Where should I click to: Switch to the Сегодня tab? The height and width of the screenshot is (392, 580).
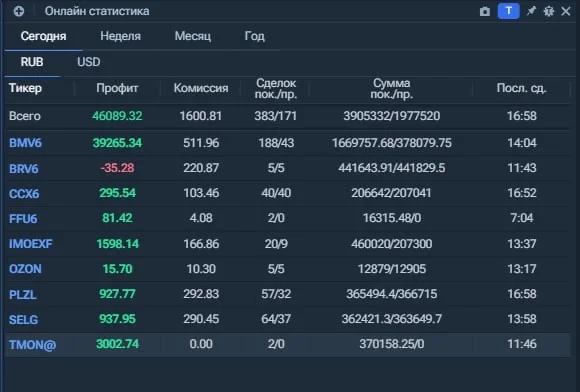tap(43, 36)
